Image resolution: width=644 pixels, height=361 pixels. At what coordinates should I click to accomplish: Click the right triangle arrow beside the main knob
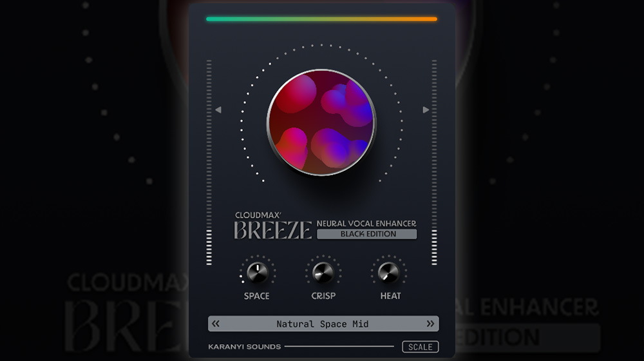(x=426, y=110)
